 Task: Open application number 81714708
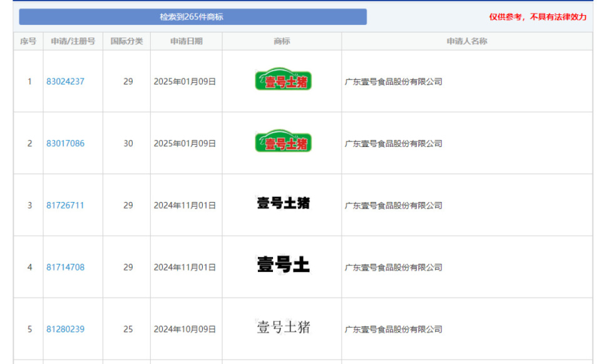pos(65,268)
